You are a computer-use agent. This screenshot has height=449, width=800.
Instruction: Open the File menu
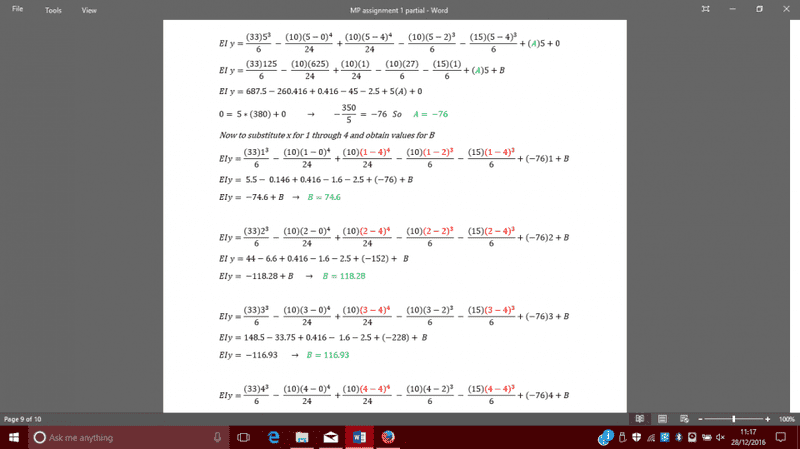[17, 9]
